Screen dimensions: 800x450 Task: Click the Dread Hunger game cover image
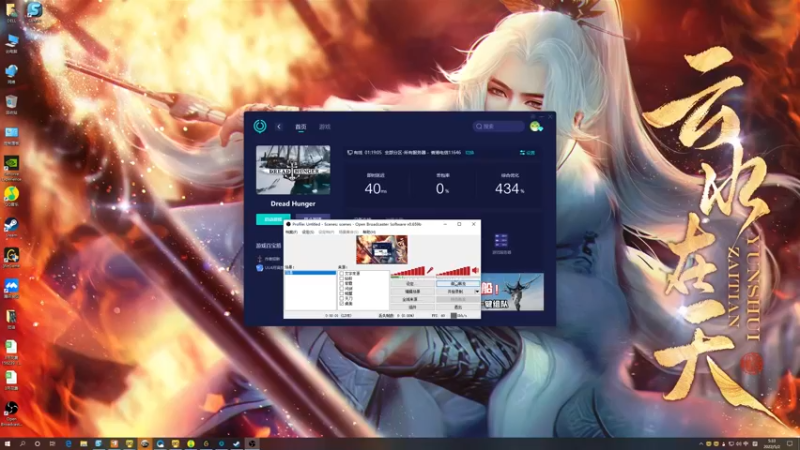coord(293,170)
